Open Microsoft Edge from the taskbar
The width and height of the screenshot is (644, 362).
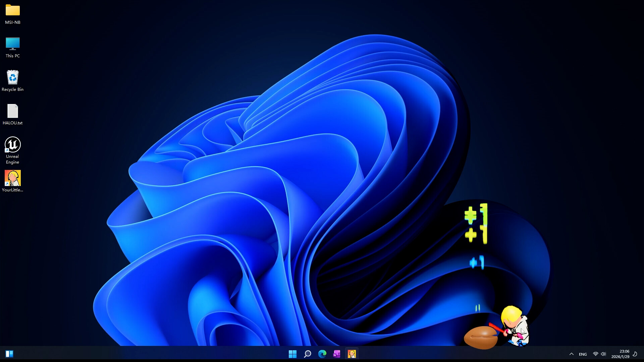coord(322,354)
